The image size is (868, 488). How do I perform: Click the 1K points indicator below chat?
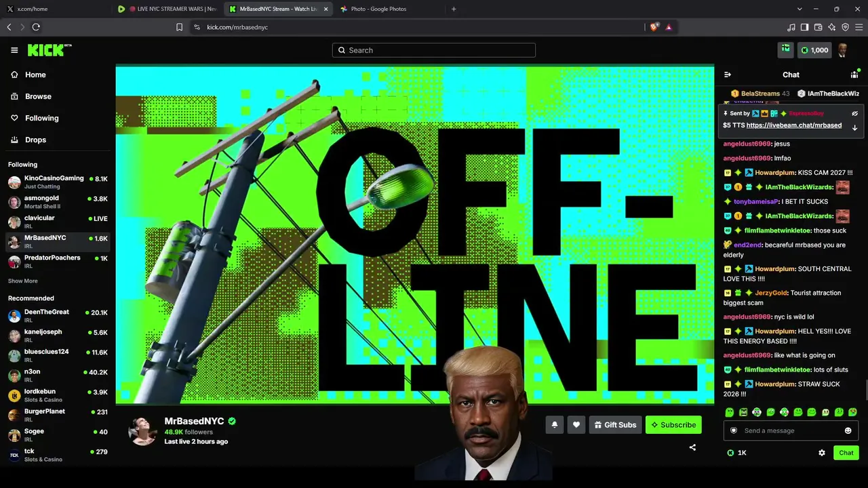click(737, 453)
